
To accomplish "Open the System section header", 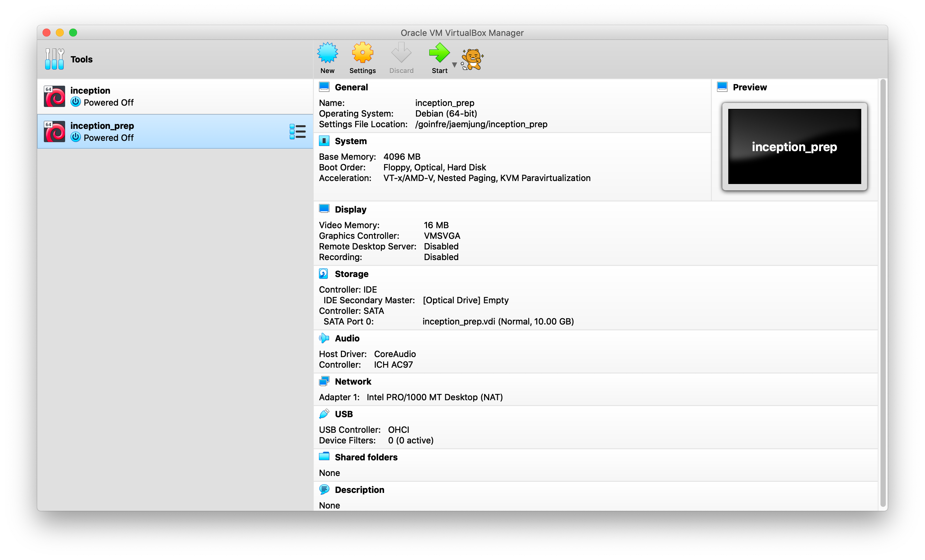I will coord(351,141).
